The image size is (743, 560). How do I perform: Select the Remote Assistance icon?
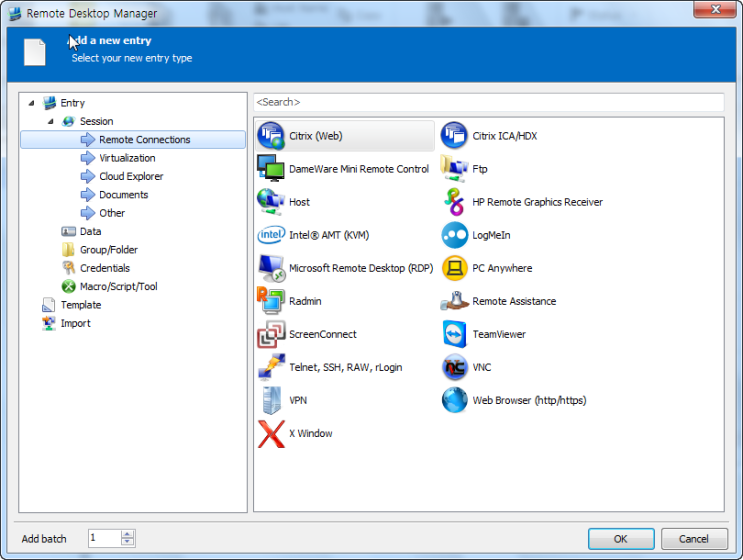tap(454, 301)
